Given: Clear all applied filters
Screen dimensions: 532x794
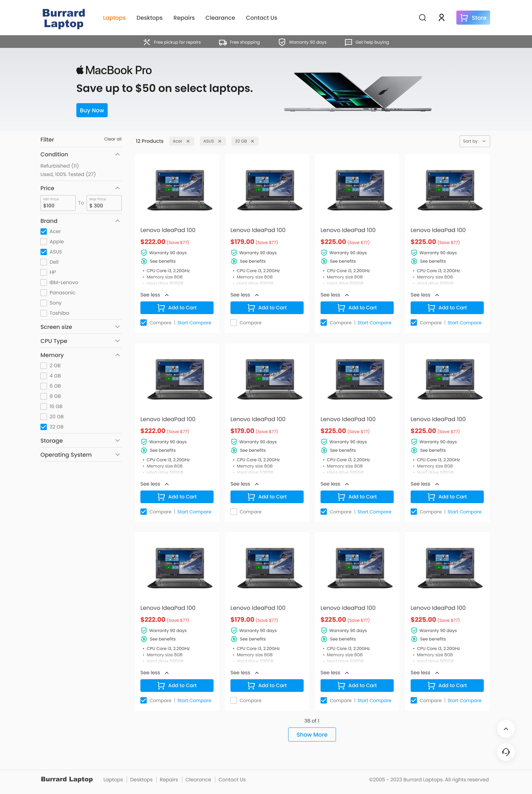Looking at the screenshot, I should click(113, 139).
